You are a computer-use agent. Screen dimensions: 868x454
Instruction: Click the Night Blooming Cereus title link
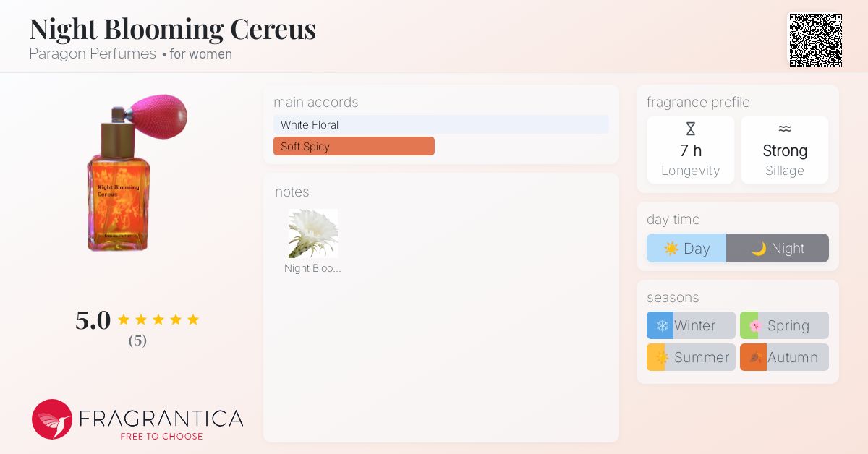point(172,29)
